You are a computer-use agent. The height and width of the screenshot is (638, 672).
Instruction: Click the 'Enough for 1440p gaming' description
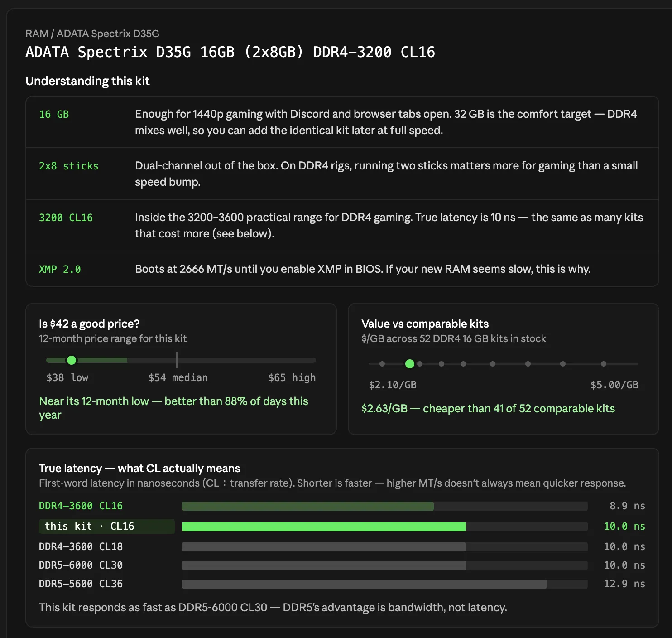pyautogui.click(x=386, y=122)
